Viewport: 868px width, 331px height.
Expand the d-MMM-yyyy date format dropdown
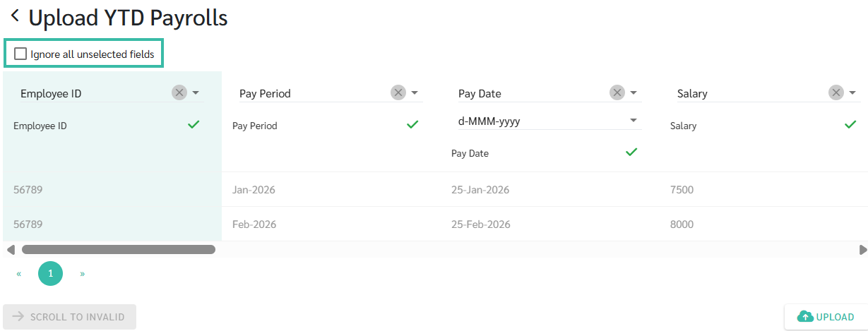[x=634, y=121]
